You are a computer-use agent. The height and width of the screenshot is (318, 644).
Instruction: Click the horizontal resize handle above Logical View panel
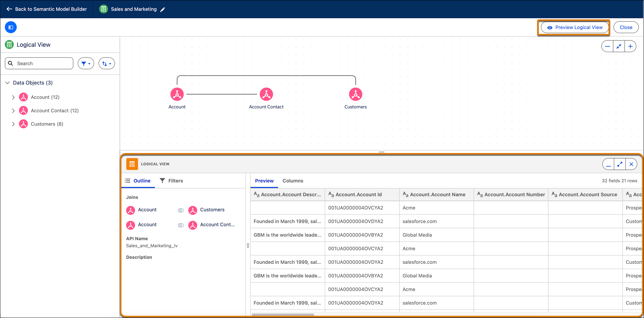click(381, 152)
